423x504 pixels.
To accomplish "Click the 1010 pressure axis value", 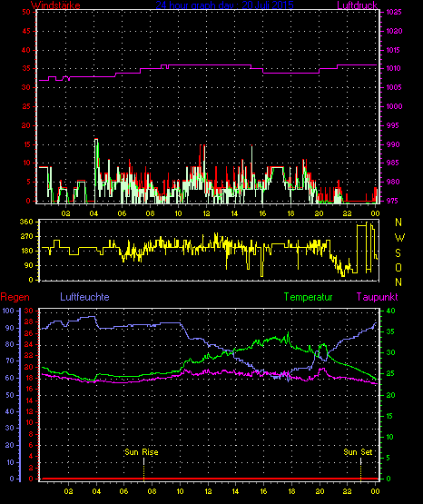I will 394,68.
